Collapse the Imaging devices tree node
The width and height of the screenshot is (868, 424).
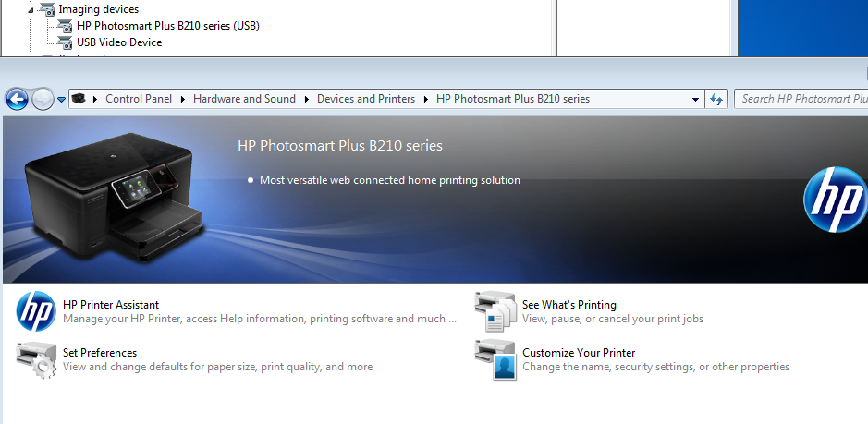pos(31,9)
